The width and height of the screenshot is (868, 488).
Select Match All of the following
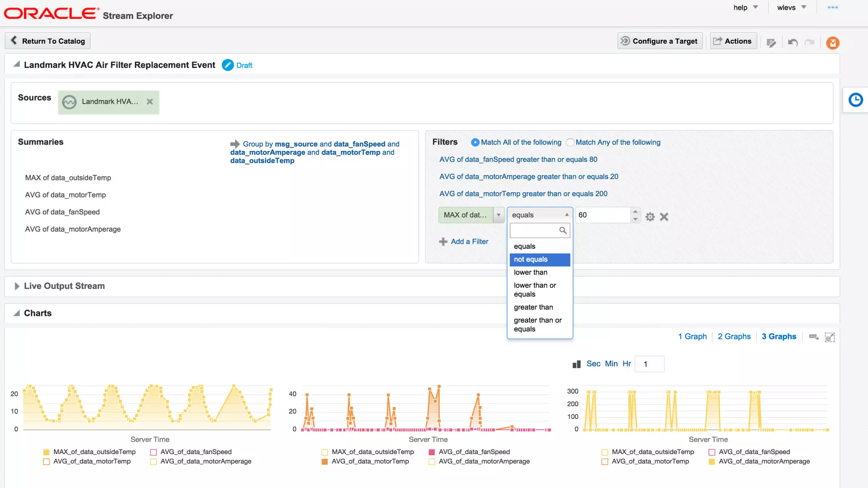coord(475,143)
